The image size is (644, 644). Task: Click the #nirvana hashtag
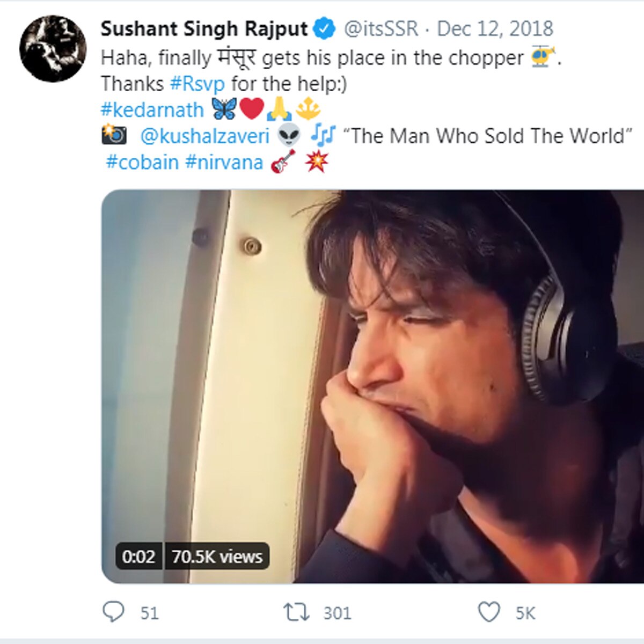click(x=224, y=161)
